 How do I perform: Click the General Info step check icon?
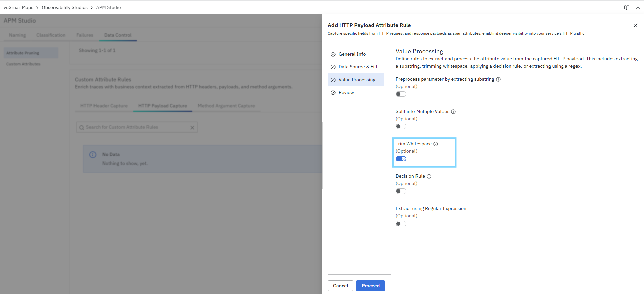pos(333,54)
